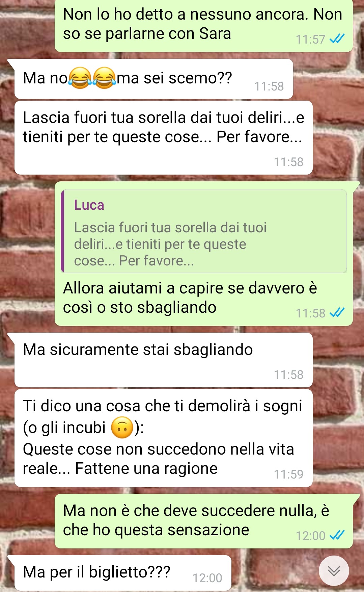The image size is (364, 592).
Task: Click the purple bar of the quoted reply
Action: coord(62,231)
